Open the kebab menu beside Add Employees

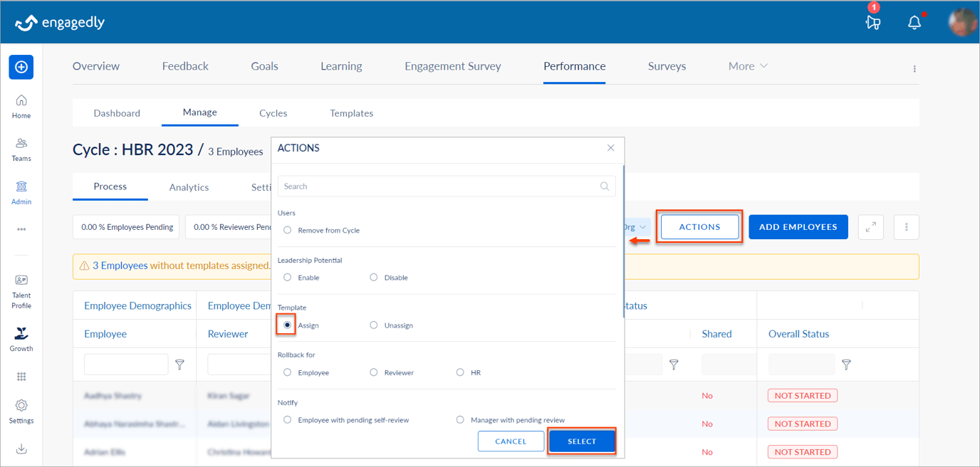click(x=906, y=226)
